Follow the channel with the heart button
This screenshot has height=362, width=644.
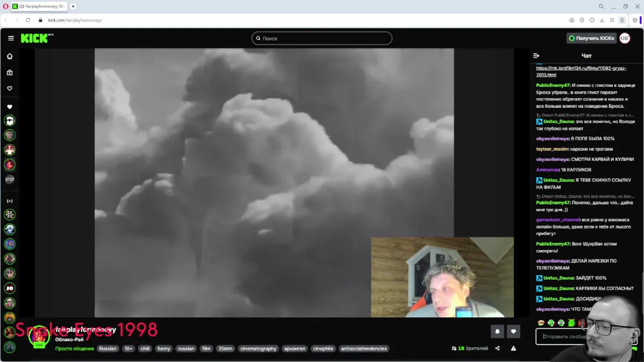[x=513, y=331]
